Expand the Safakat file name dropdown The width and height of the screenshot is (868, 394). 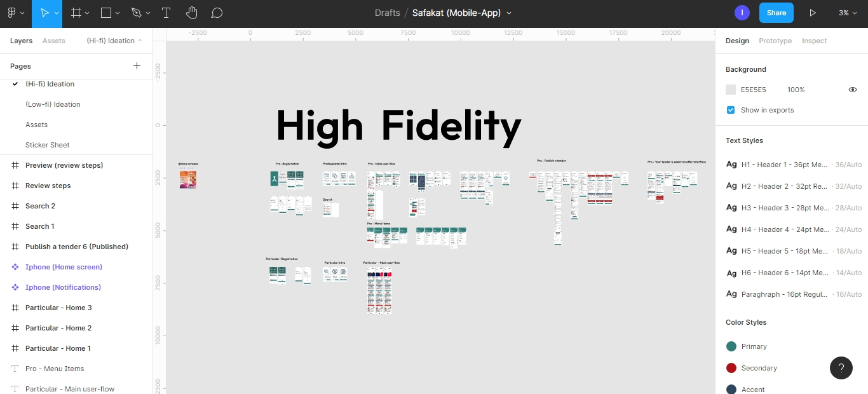[x=509, y=13]
